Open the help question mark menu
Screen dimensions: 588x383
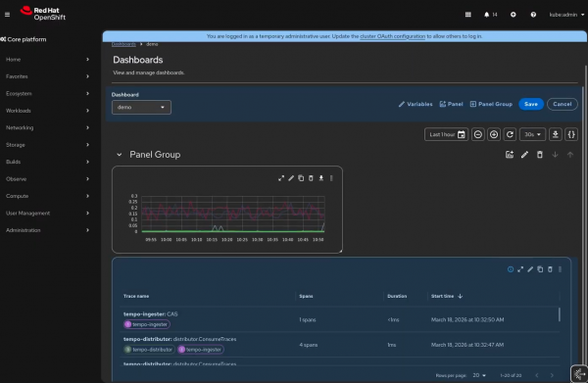click(533, 15)
